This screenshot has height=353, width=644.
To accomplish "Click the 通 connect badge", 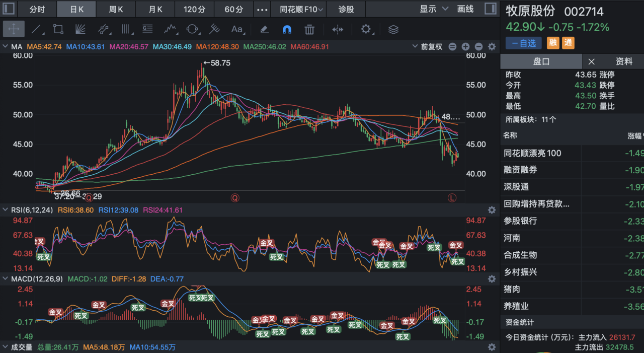I will [x=568, y=43].
